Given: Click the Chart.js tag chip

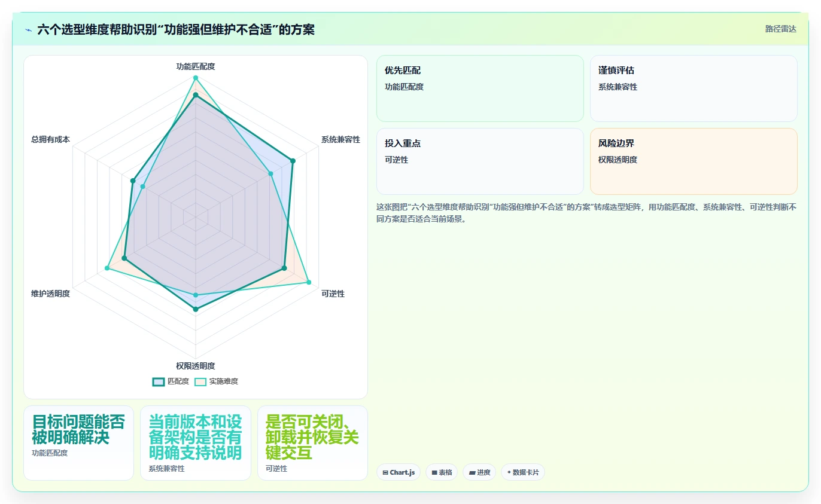Looking at the screenshot, I should (x=399, y=472).
